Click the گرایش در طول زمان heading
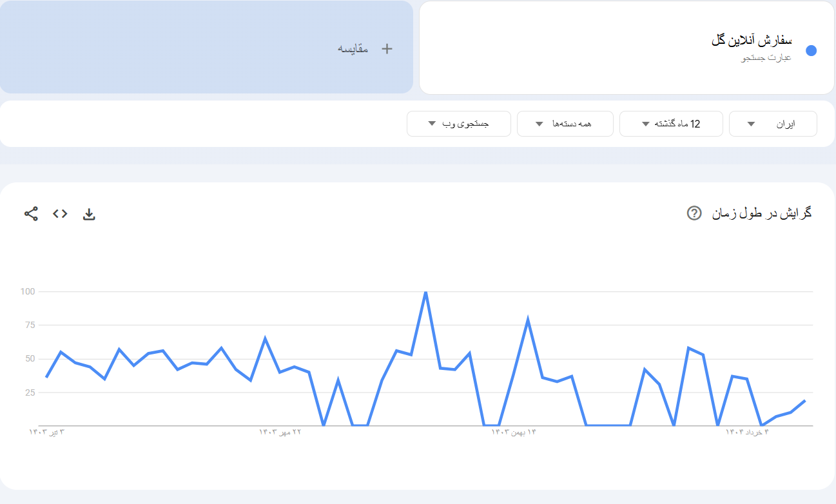The width and height of the screenshot is (836, 504). [761, 213]
